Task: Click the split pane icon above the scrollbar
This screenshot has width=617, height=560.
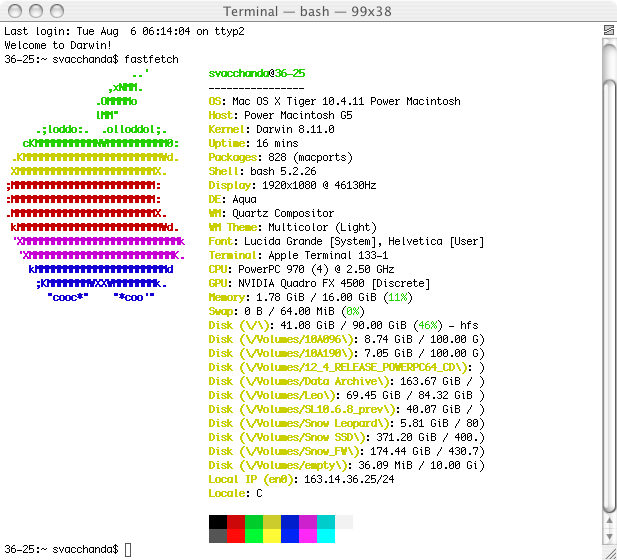Action: [609, 30]
